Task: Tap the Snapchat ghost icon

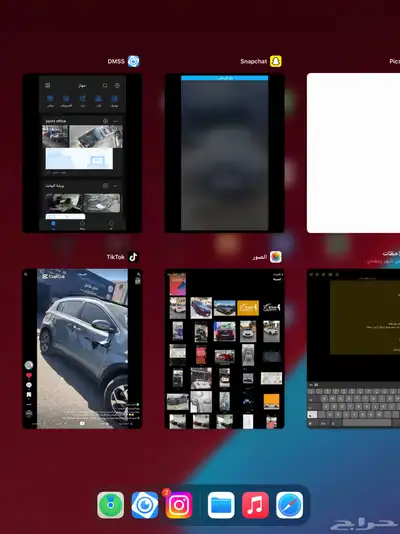Action: pos(276,61)
